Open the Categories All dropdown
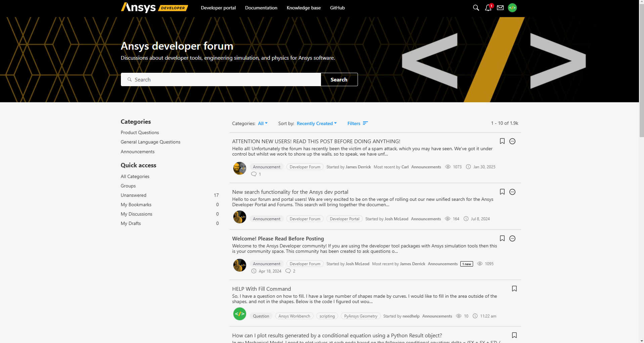 click(263, 123)
